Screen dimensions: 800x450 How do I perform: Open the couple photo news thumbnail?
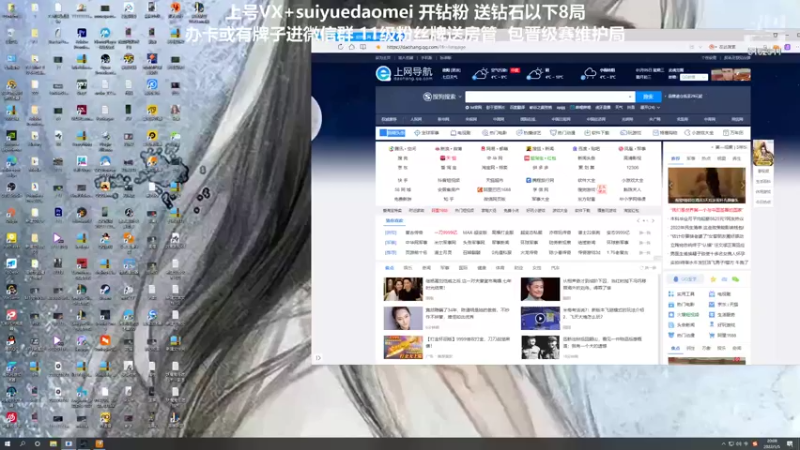click(x=403, y=289)
